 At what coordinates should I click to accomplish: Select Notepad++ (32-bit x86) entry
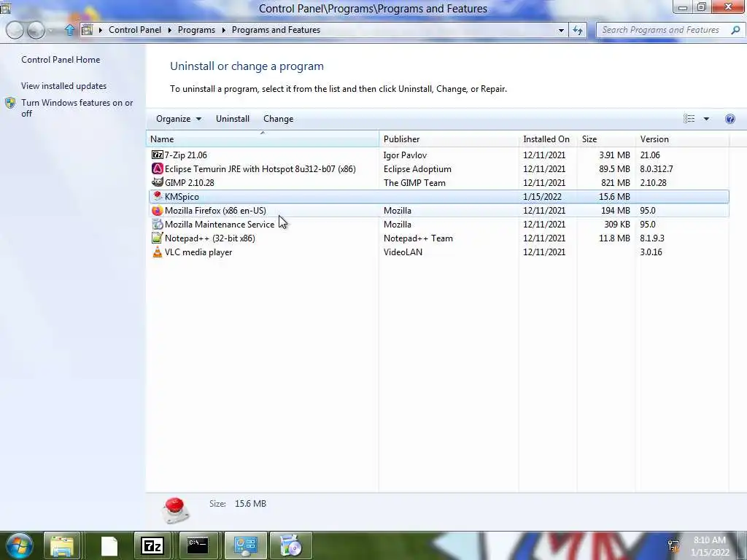209,238
